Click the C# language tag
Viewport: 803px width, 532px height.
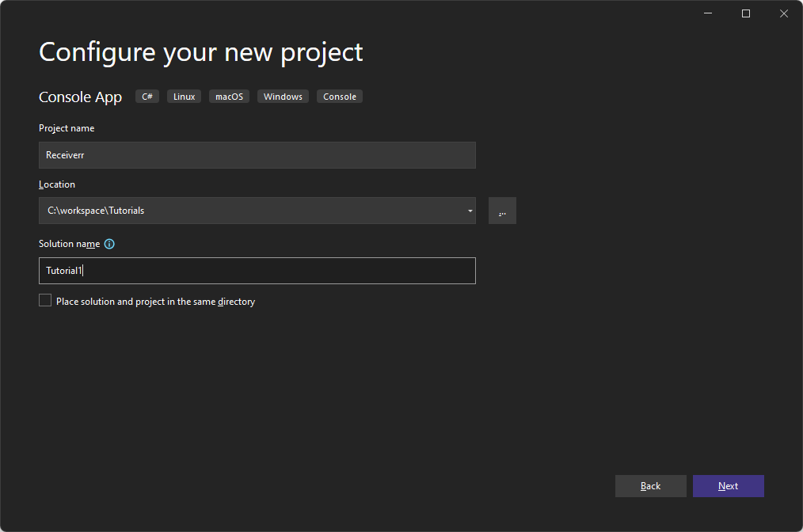click(x=147, y=96)
